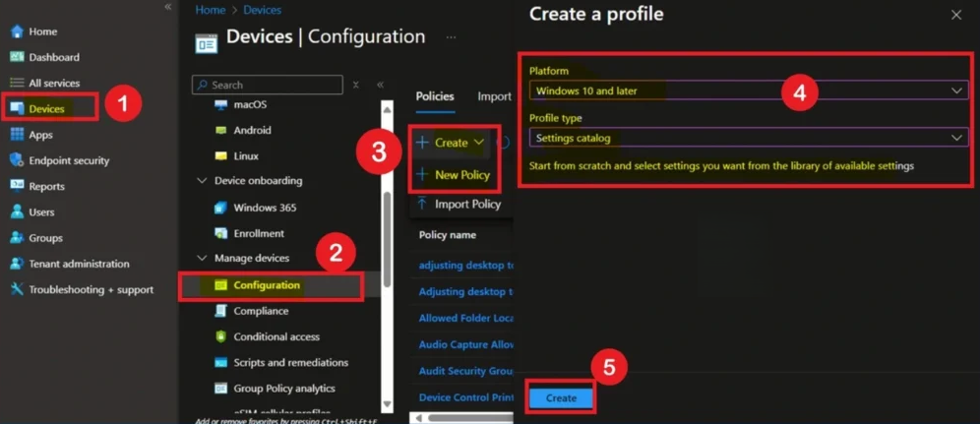Open the 'Audit Security Grou' policy link
Viewport: 980px width, 424px height.
point(466,371)
